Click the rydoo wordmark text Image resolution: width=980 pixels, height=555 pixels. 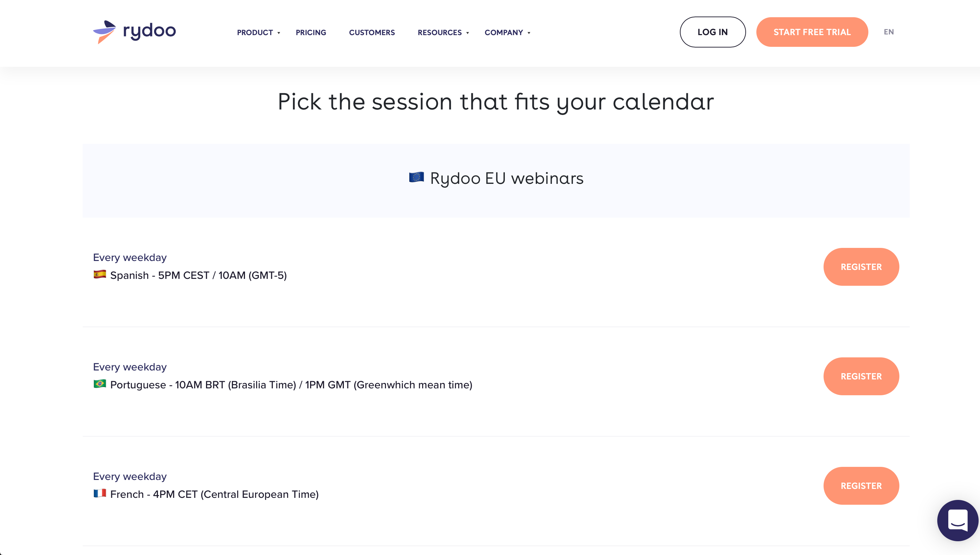point(150,31)
